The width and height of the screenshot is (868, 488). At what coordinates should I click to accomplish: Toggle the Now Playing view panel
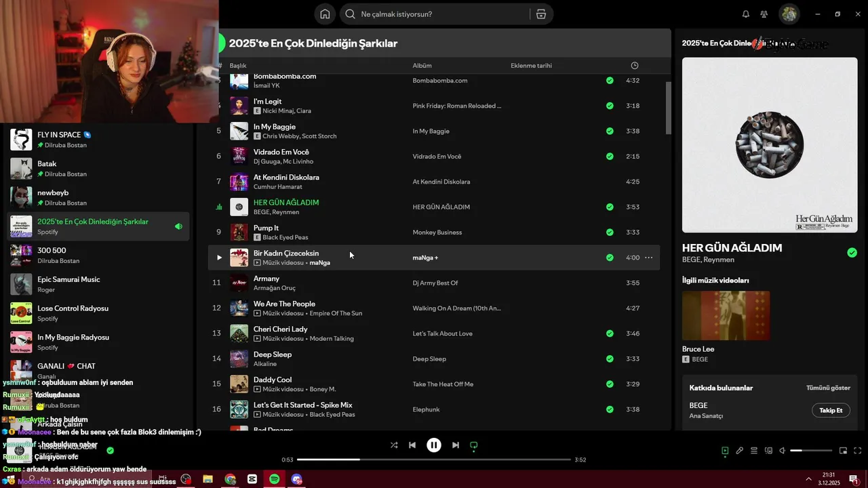pyautogui.click(x=725, y=451)
